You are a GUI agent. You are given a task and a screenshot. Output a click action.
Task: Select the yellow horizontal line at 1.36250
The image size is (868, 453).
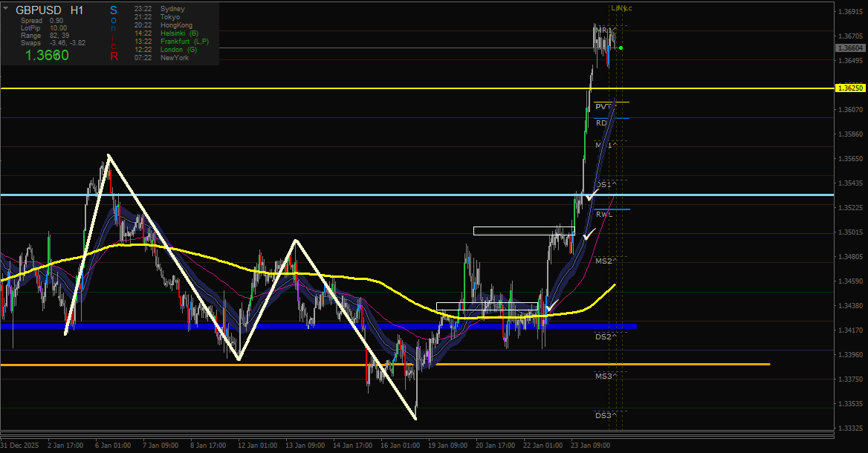[418, 88]
